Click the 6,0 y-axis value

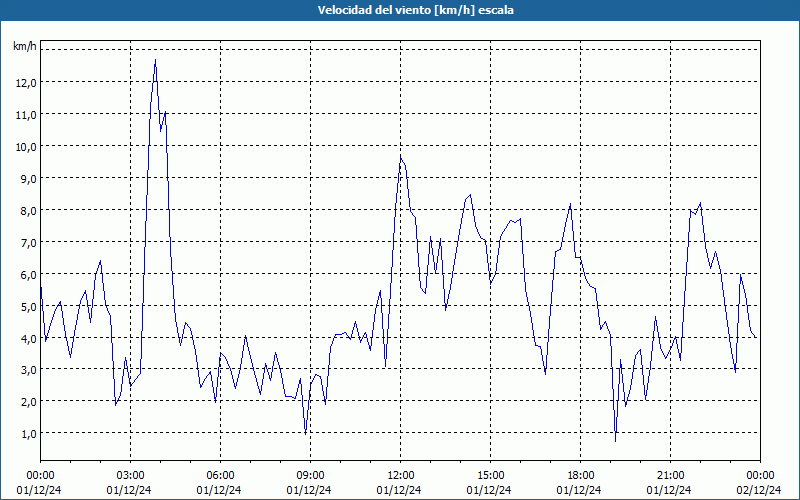tap(28, 275)
